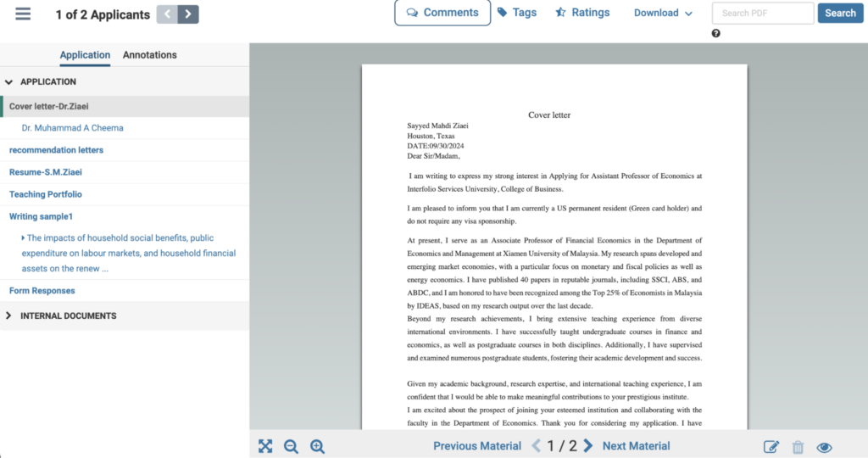Open Ratings for this applicant
This screenshot has width=868, height=458.
(x=582, y=12)
